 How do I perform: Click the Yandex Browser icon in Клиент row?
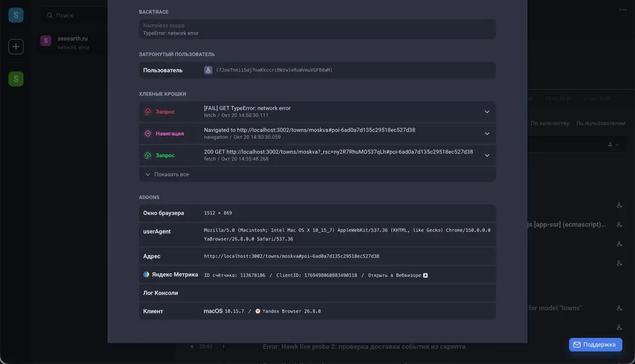point(258,311)
